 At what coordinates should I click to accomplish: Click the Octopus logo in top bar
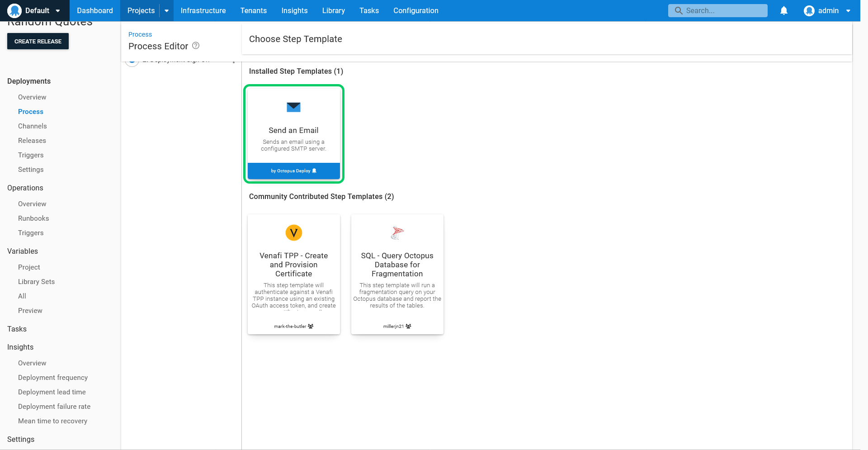14,10
